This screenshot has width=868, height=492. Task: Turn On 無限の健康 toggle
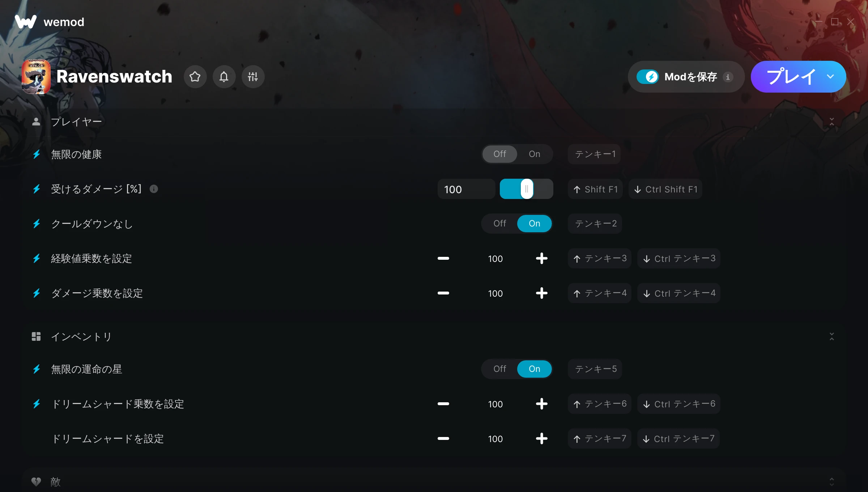534,154
